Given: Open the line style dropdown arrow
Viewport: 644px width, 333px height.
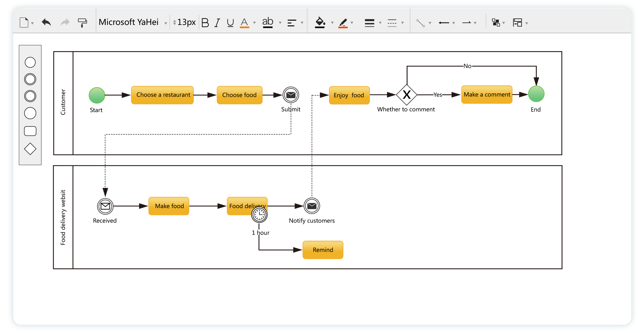Looking at the screenshot, I should [x=403, y=23].
